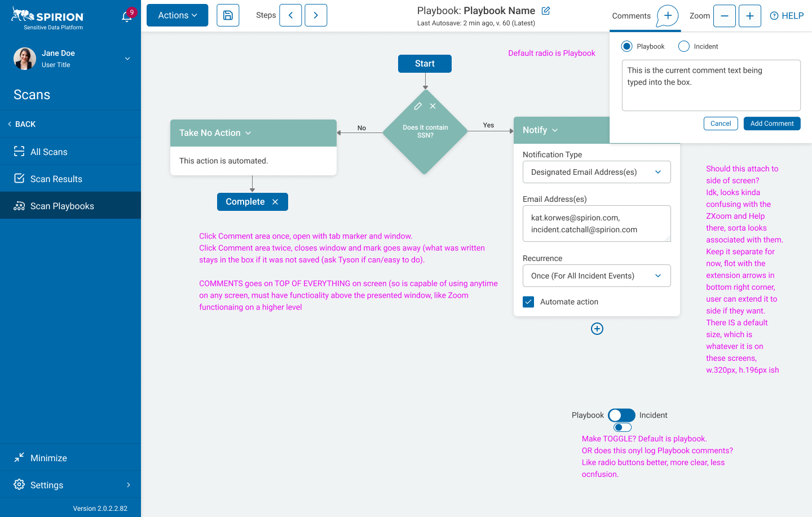Switch the Playbook/Incident toggle
The image size is (812, 517).
tap(621, 416)
